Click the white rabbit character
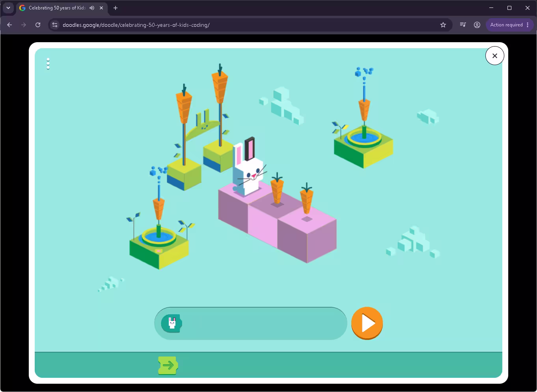 click(x=248, y=168)
